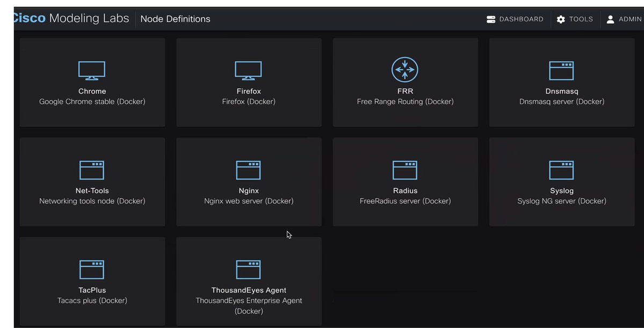Viewport: 644px width, 328px height.
Task: Select the TacPlus node name
Action: (92, 290)
